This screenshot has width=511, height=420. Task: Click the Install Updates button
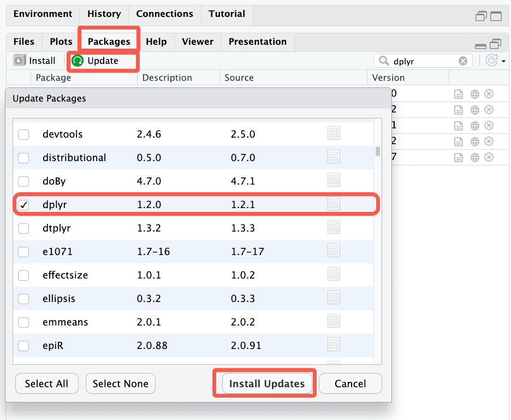point(267,383)
